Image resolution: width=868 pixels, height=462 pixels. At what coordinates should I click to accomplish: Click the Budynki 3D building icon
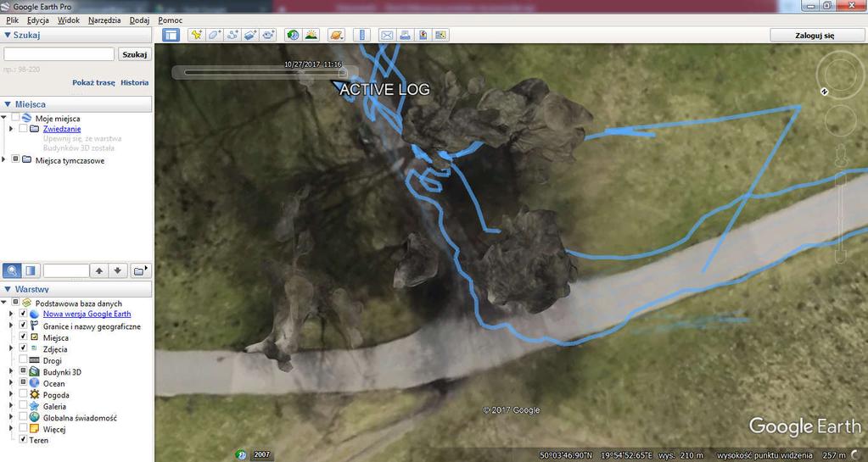pyautogui.click(x=35, y=372)
